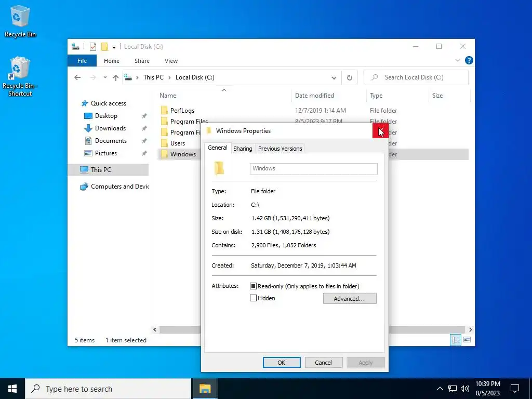Click the right arrow of the horizontal scrollbar
Screen dimensions: 532x399
[470, 329]
